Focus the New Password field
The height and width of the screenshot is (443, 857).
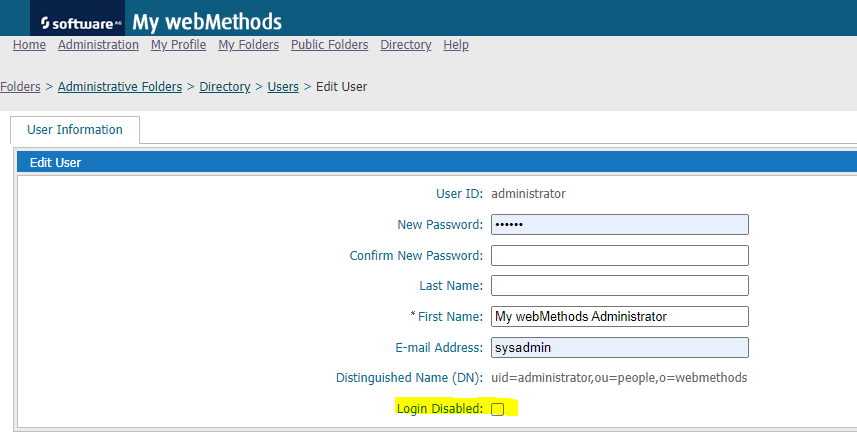[620, 225]
